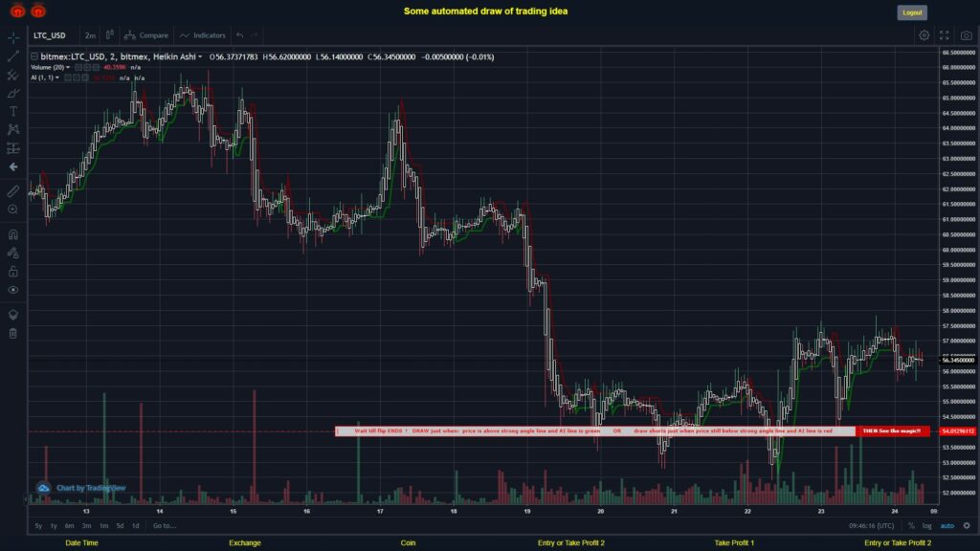Expand the Heikin Ashi legend dropdown arrow
980x551 pixels.
coord(200,56)
